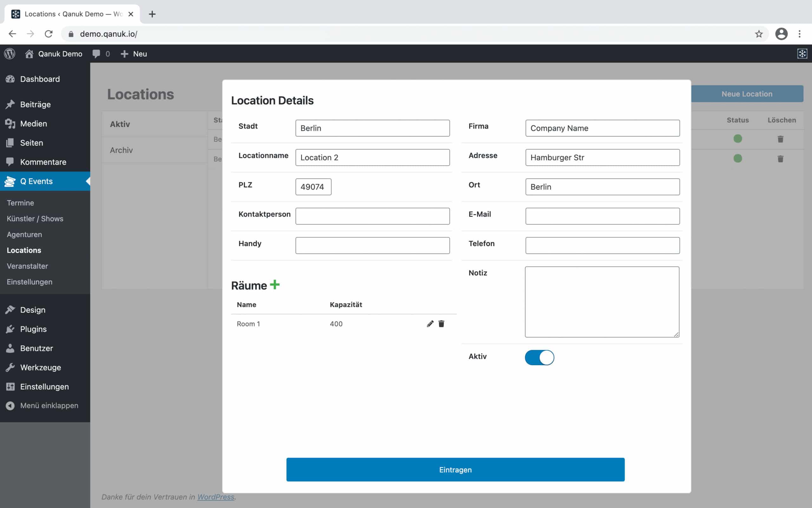This screenshot has width=812, height=508.
Task: Click the browser address bar URL
Action: click(x=109, y=34)
